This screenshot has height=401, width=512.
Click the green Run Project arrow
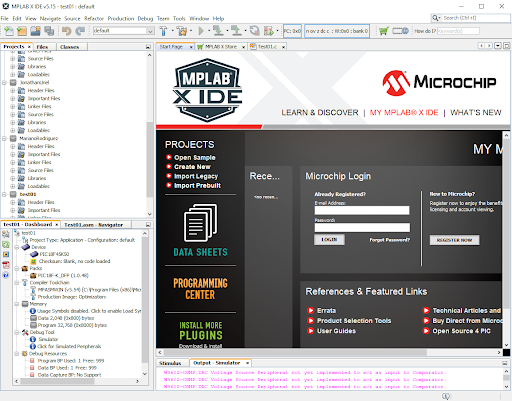click(x=201, y=31)
